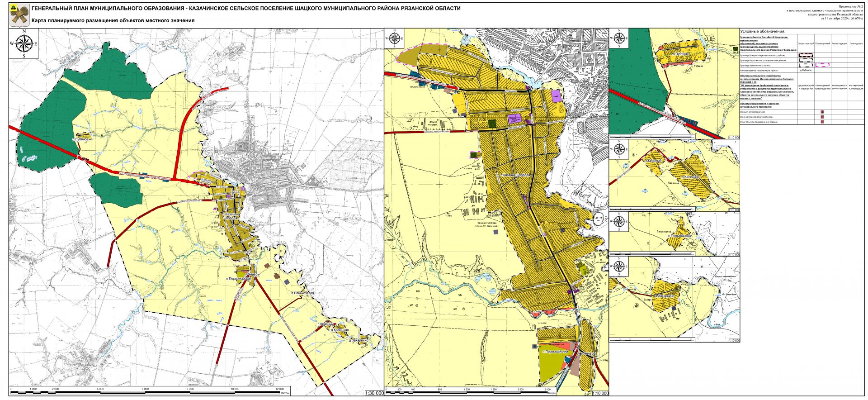Image resolution: width=868 pixels, height=400 pixels.
Task: Click the roadside service symbol in the legend
Action: [822, 122]
